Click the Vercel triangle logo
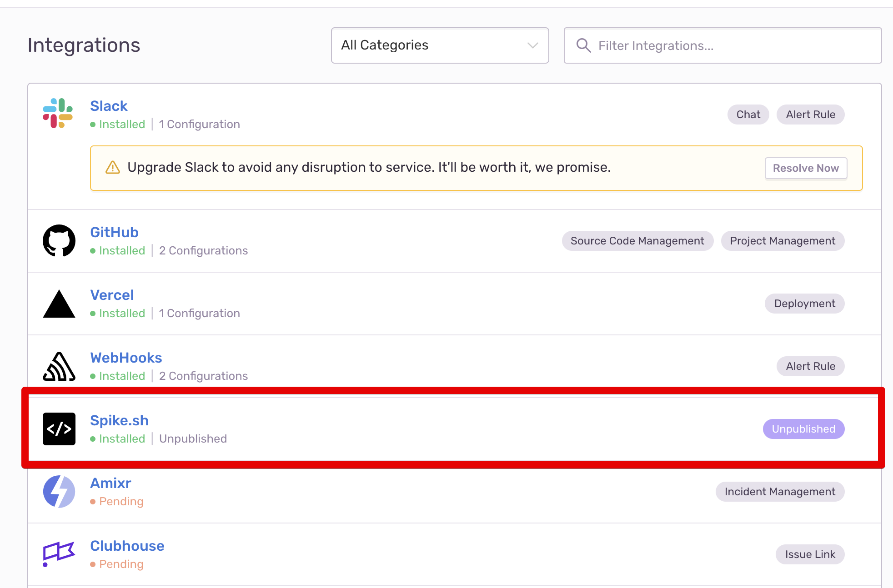893x588 pixels. [59, 304]
